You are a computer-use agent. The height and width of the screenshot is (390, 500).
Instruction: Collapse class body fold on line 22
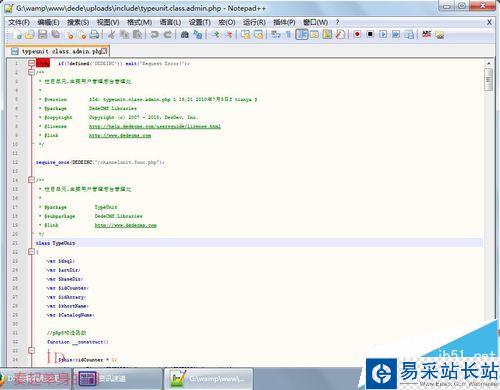coord(31,252)
